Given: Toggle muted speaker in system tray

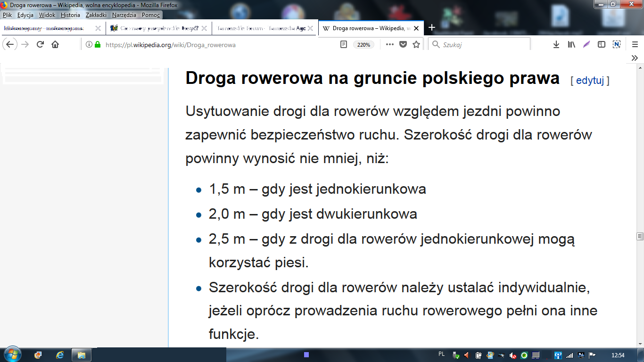Looking at the screenshot, I should point(466,355).
